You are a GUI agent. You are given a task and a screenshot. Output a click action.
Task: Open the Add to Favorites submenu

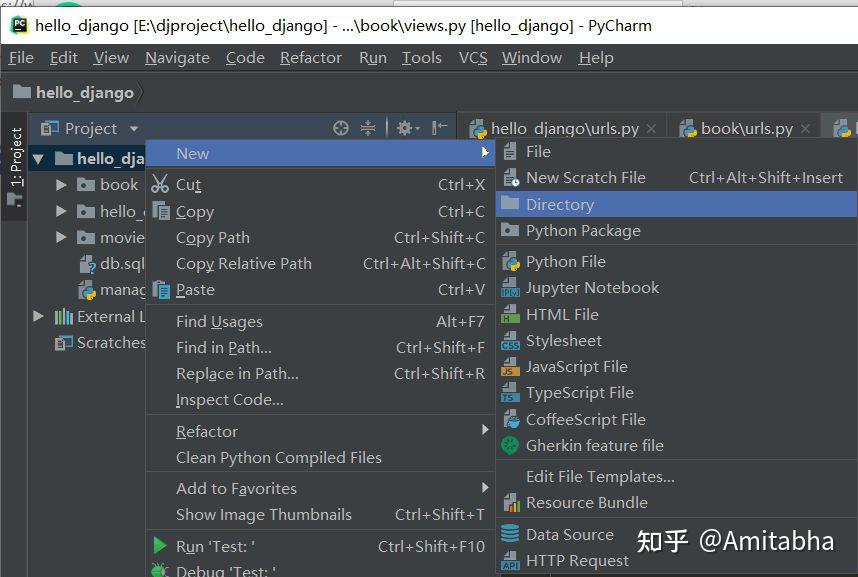coord(321,488)
